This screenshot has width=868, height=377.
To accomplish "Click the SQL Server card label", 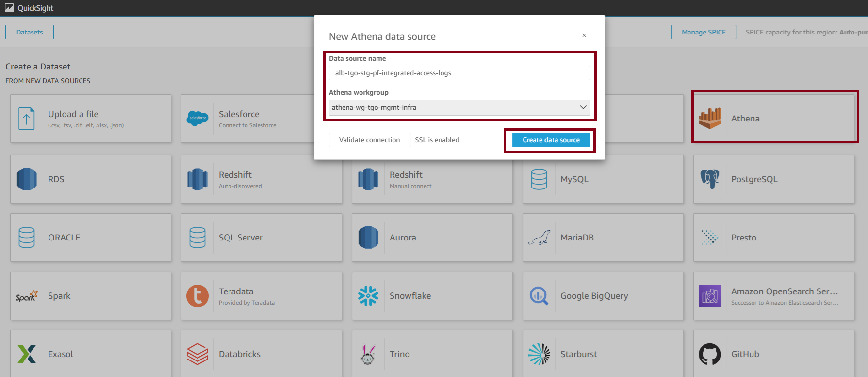I will pyautogui.click(x=241, y=238).
